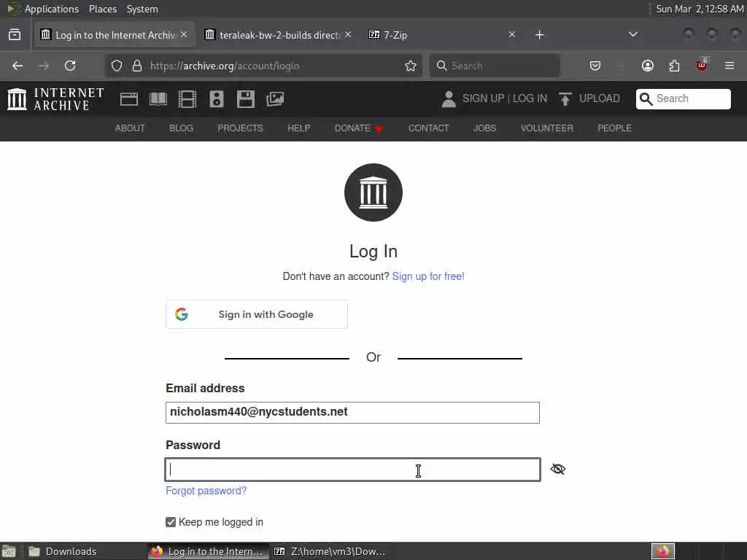
Task: Open the Pocket save icon
Action: click(x=595, y=66)
